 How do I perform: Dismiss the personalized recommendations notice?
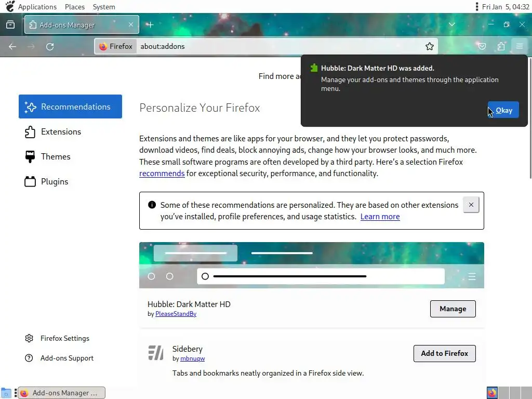[x=471, y=205]
